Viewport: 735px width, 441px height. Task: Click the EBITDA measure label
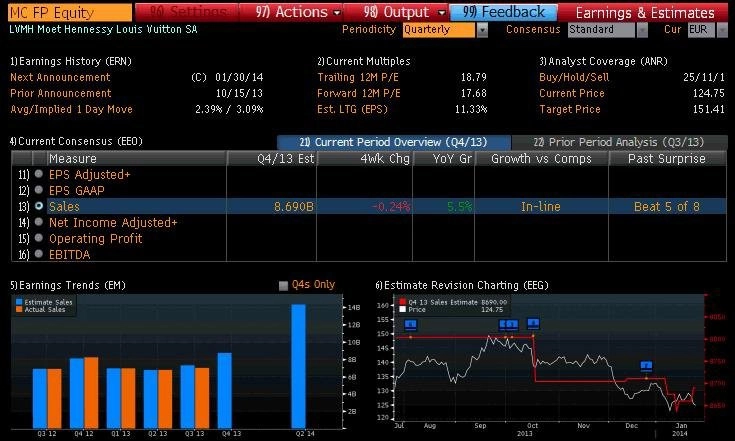pyautogui.click(x=70, y=254)
